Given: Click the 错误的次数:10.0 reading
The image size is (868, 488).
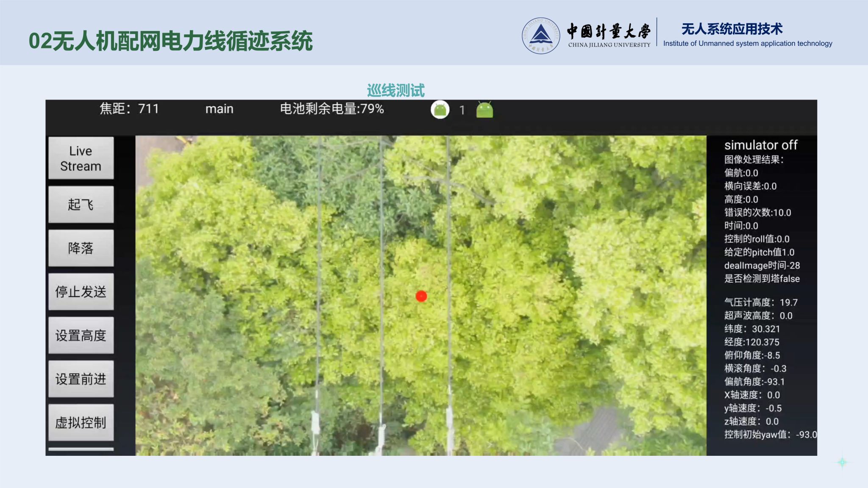Looking at the screenshot, I should pyautogui.click(x=758, y=213).
